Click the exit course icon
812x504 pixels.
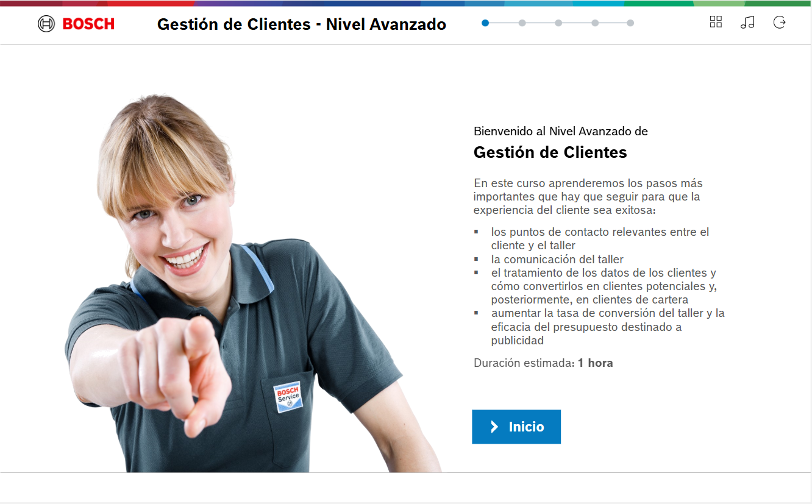point(779,23)
